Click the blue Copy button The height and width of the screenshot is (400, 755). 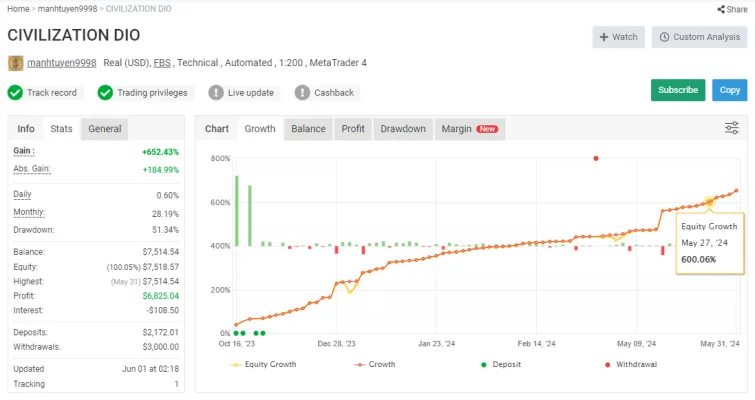click(x=729, y=90)
